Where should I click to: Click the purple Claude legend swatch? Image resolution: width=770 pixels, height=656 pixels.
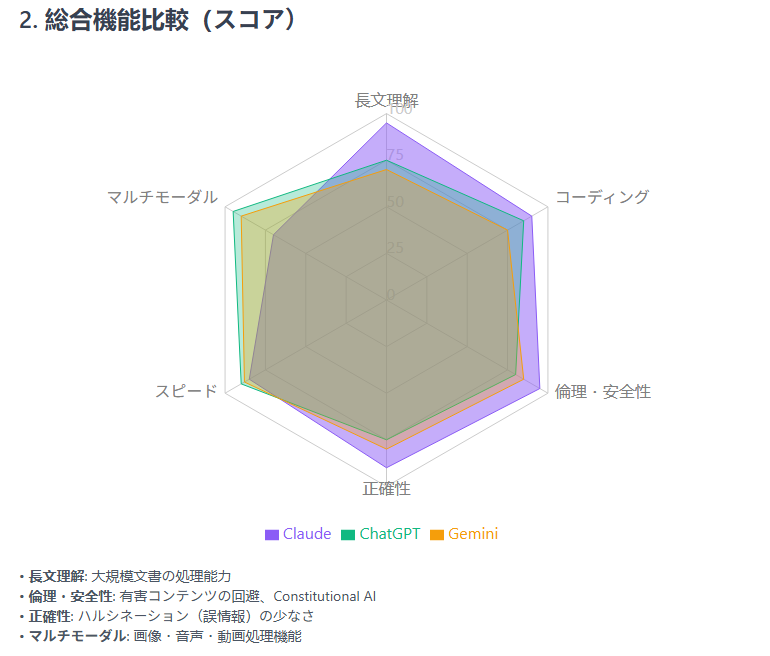(272, 534)
